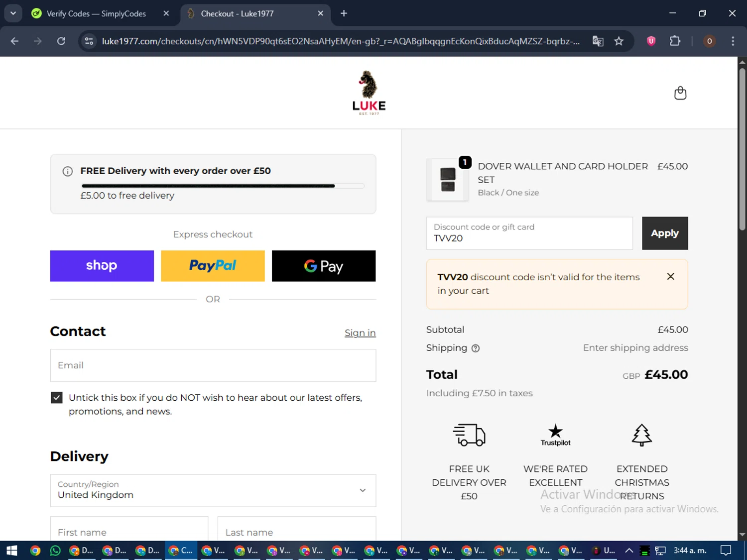Dismiss the TVV20 invalid code message
Image resolution: width=747 pixels, height=560 pixels.
[x=671, y=276]
